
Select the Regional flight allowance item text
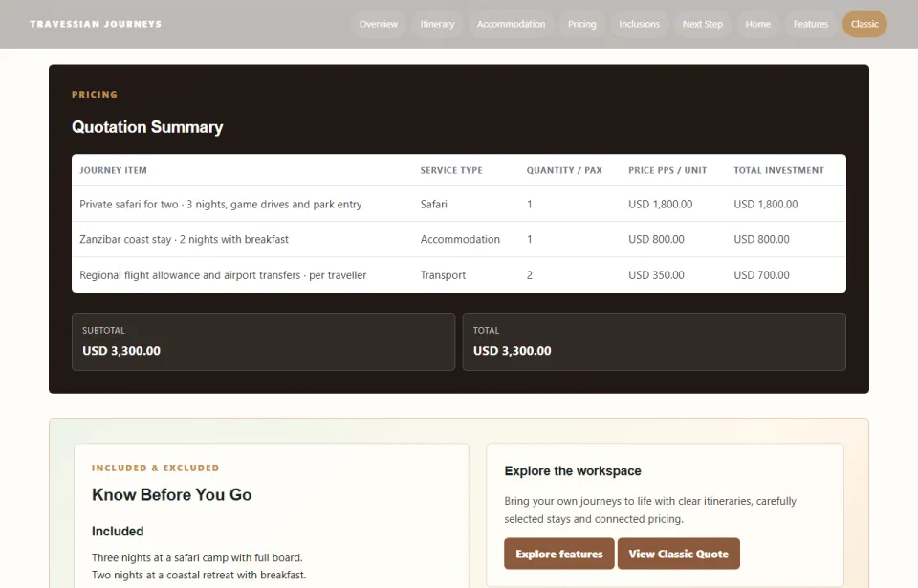pyautogui.click(x=223, y=275)
